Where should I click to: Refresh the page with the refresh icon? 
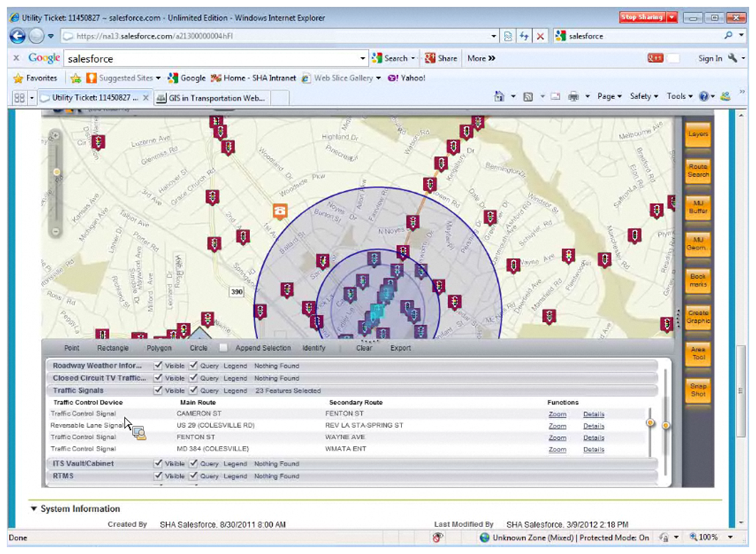pos(524,36)
